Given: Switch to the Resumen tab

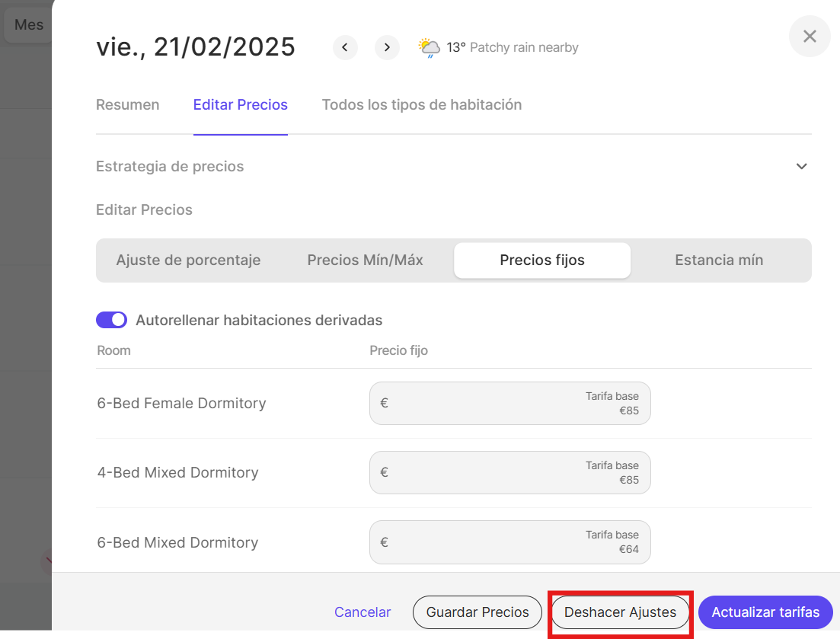Looking at the screenshot, I should point(127,105).
